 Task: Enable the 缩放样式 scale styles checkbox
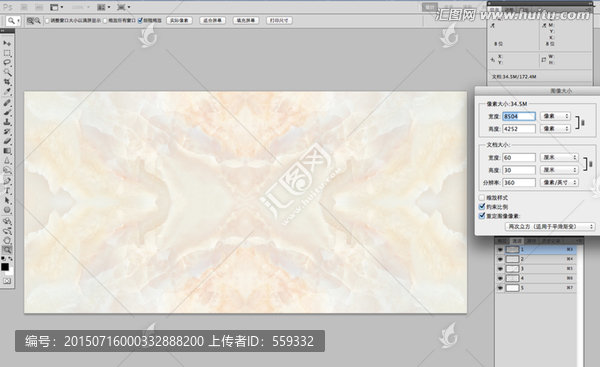tap(482, 197)
